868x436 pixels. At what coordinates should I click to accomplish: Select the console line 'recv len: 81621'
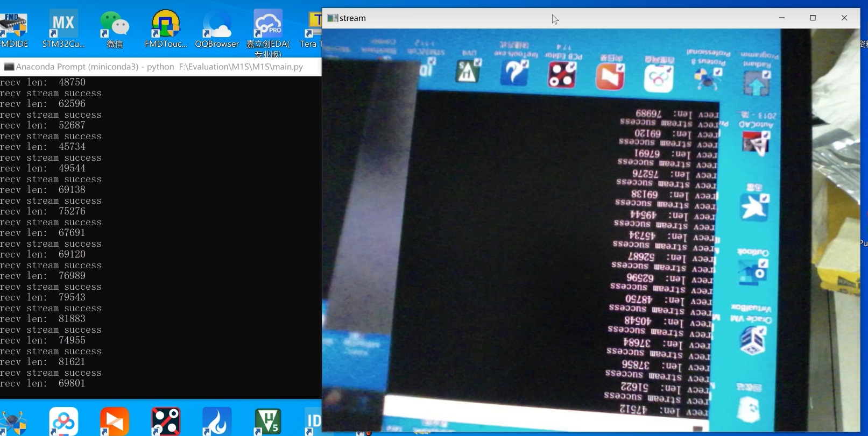point(43,362)
